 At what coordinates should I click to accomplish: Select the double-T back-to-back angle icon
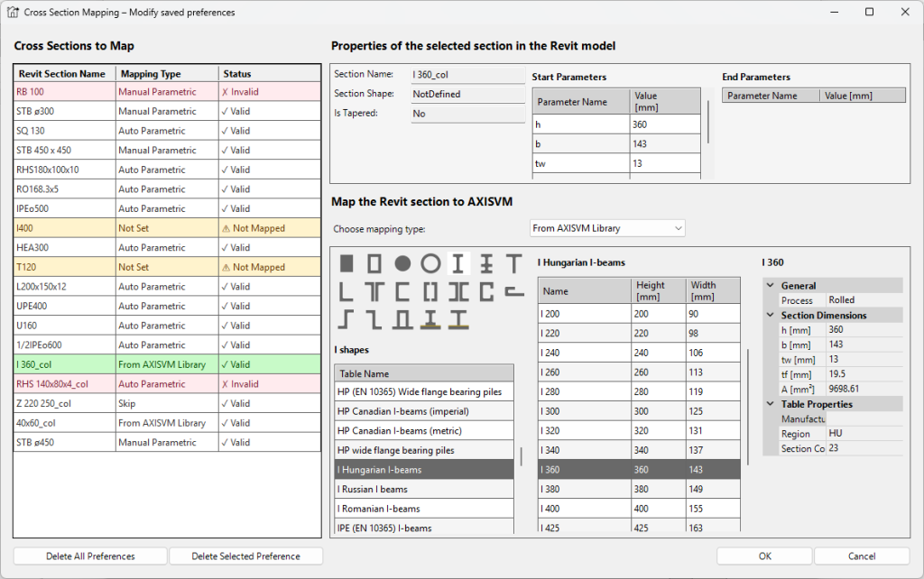374,291
